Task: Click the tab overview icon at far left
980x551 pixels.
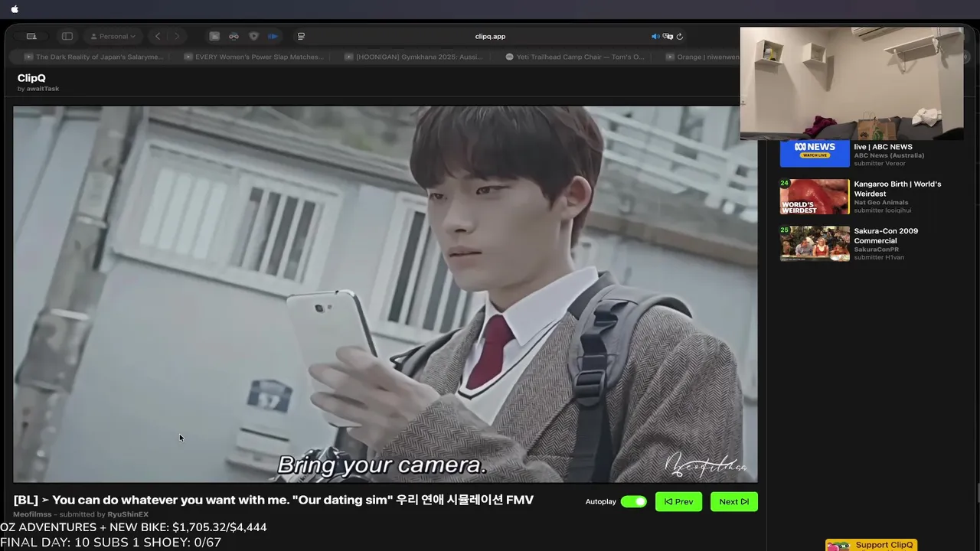Action: point(31,36)
